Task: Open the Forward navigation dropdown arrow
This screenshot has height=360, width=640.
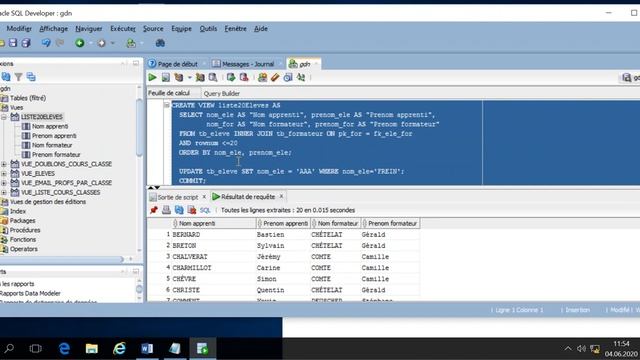Action: (112, 43)
